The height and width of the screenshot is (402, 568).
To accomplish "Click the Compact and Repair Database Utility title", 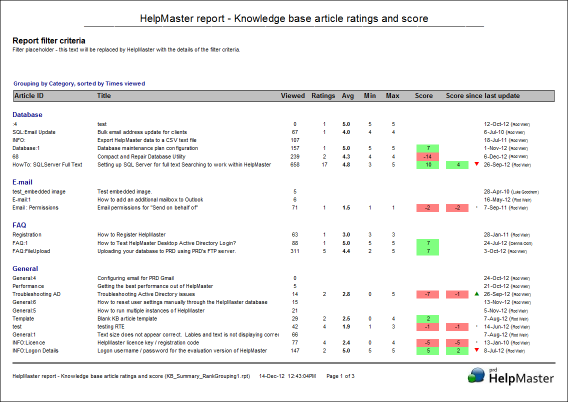I will pyautogui.click(x=141, y=156).
